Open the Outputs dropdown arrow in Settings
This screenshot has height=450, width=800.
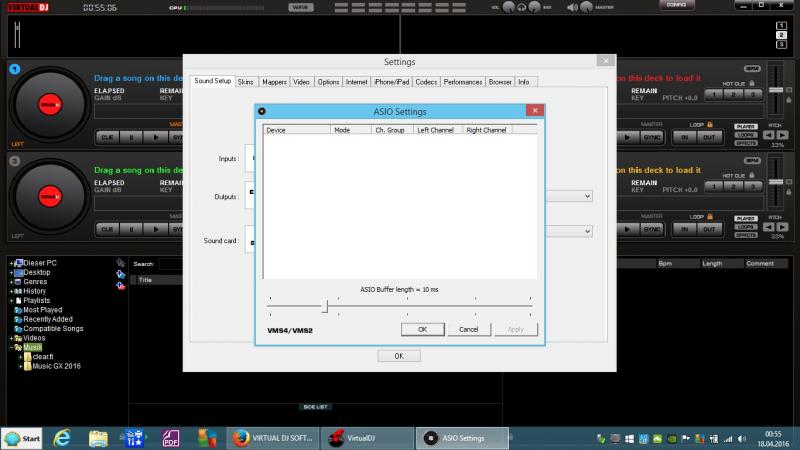coord(587,196)
